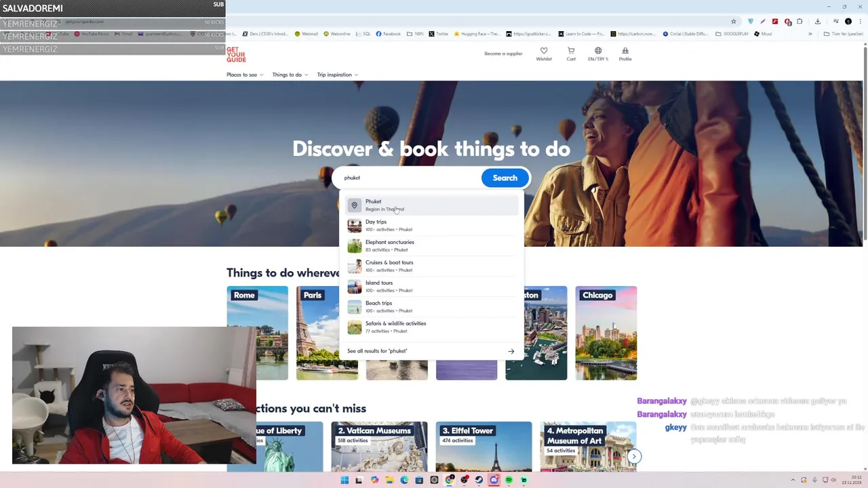Open 'See all results for phuket' link
The image size is (868, 488).
377,351
